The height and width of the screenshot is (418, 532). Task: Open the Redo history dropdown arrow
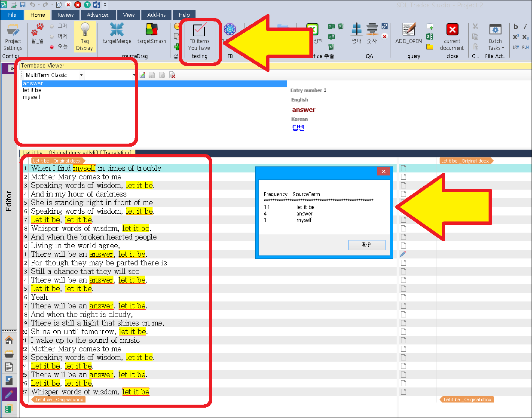(52, 5)
